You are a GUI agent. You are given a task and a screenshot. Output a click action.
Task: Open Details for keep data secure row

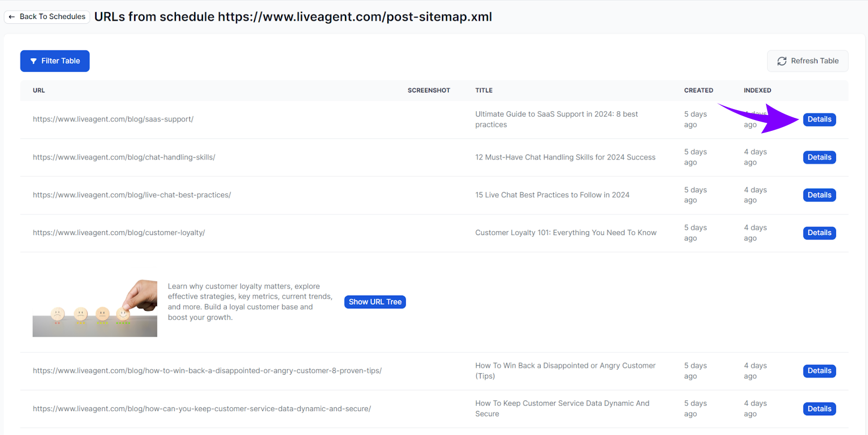click(x=819, y=409)
